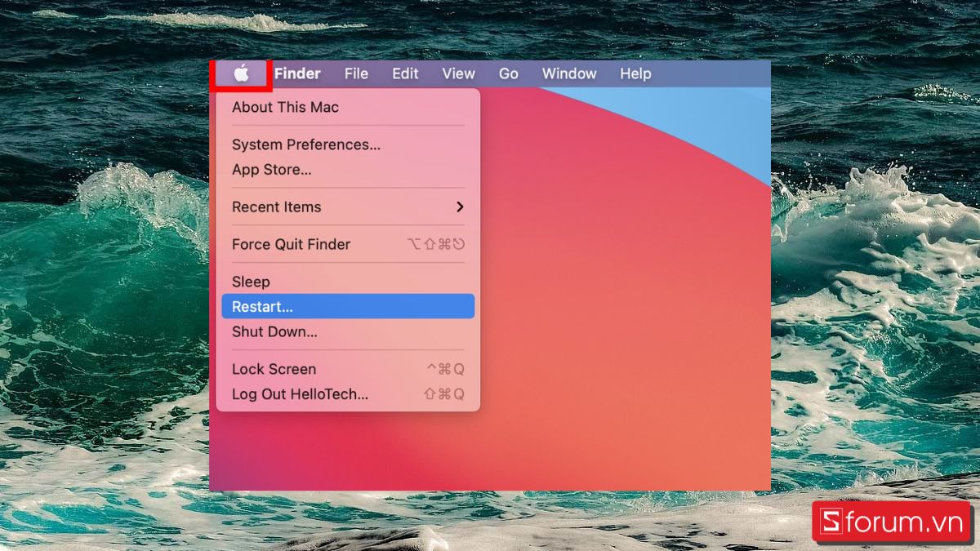The width and height of the screenshot is (980, 551).
Task: Click the Recent Items chevron arrow
Action: point(459,207)
